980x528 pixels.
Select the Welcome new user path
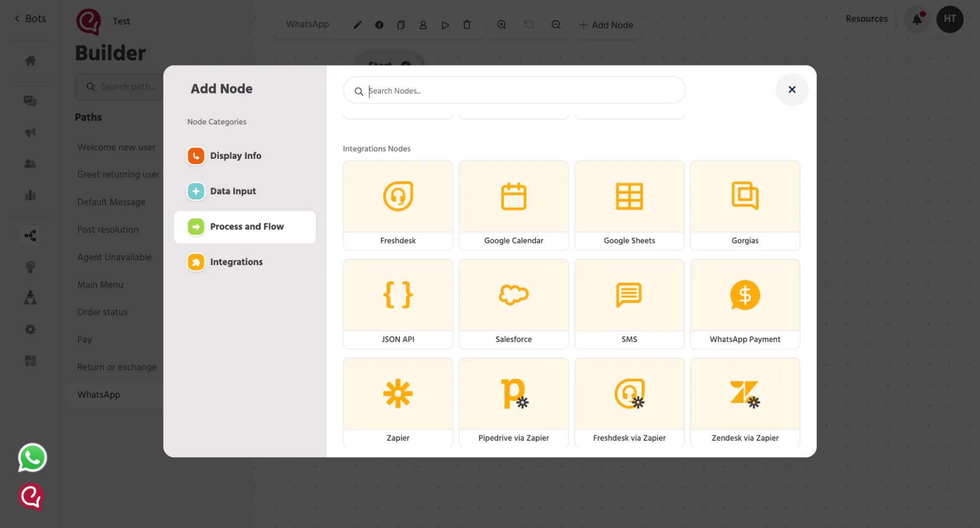[116, 147]
